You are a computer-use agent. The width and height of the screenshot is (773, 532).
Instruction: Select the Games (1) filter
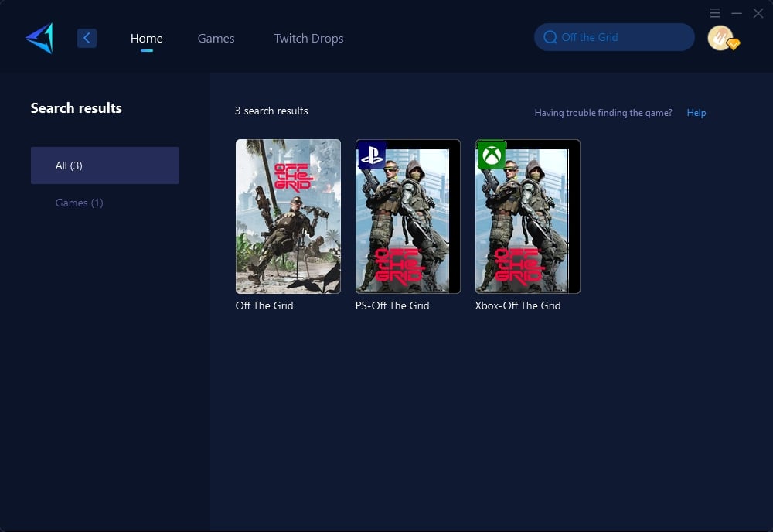[x=79, y=203]
